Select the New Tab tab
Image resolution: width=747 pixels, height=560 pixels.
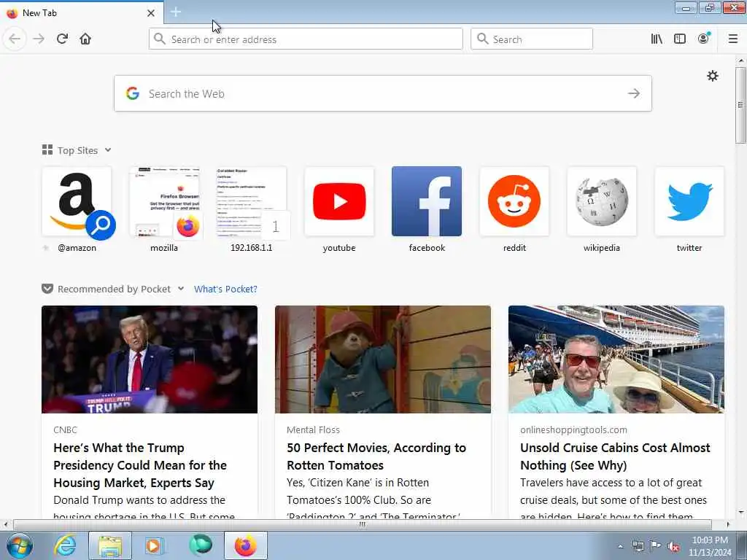81,13
